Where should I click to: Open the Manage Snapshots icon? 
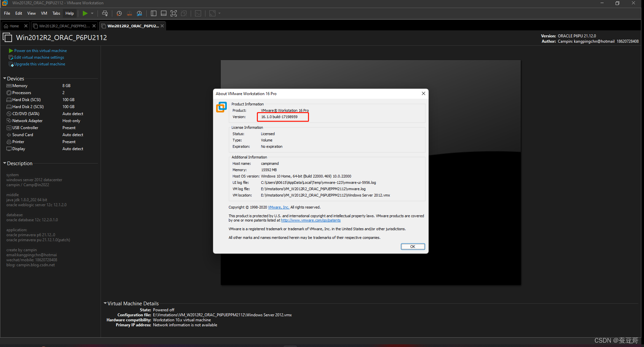tap(139, 13)
